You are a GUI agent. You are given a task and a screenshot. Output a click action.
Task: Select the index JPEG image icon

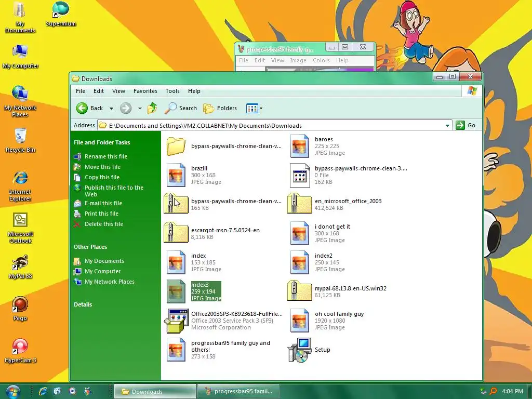(176, 262)
